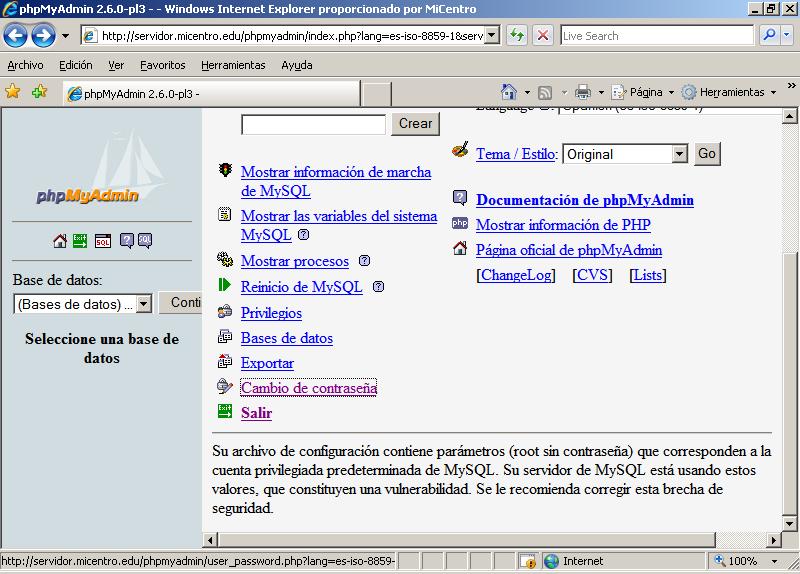Click the browser Refresh button
This screenshot has height=574, width=800.
pos(517,35)
